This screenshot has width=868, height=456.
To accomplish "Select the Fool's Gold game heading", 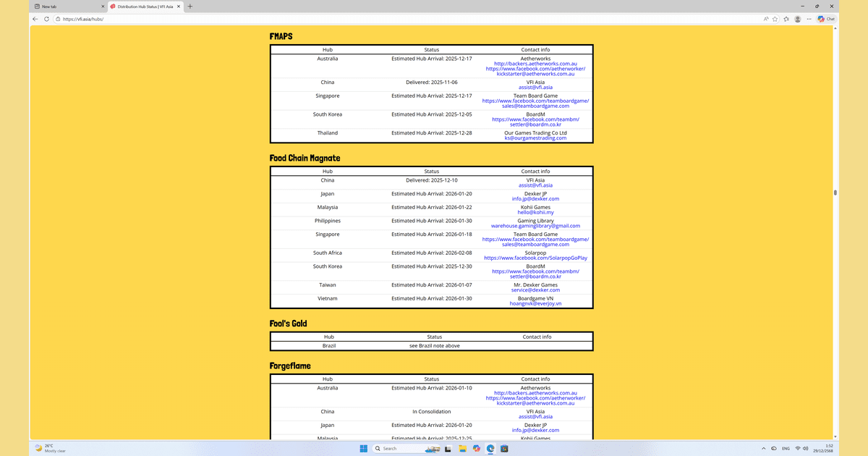I will [289, 324].
